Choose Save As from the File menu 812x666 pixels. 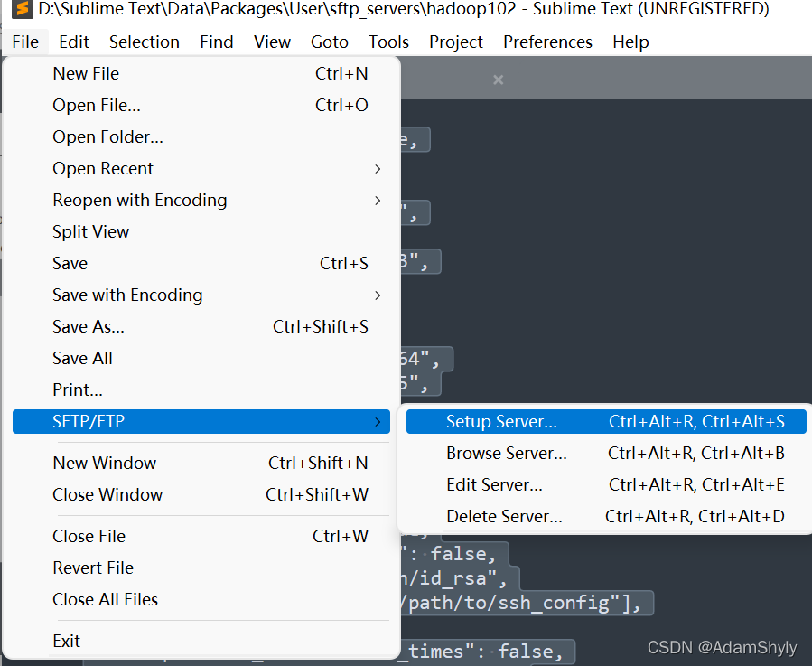coord(87,326)
